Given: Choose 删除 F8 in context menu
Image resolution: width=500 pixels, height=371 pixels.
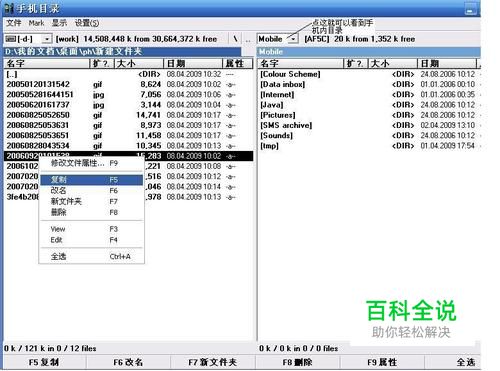Looking at the screenshot, I should click(x=92, y=212).
